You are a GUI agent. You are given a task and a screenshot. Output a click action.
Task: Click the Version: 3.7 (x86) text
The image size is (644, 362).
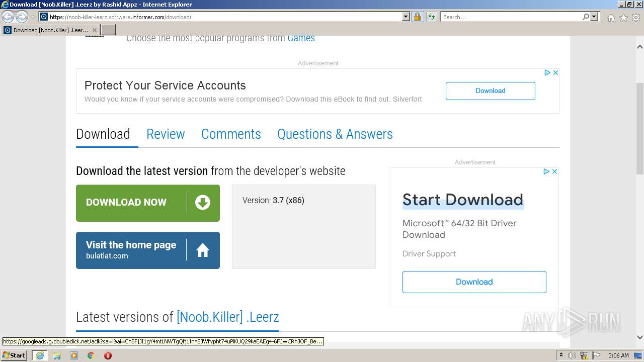pyautogui.click(x=273, y=200)
